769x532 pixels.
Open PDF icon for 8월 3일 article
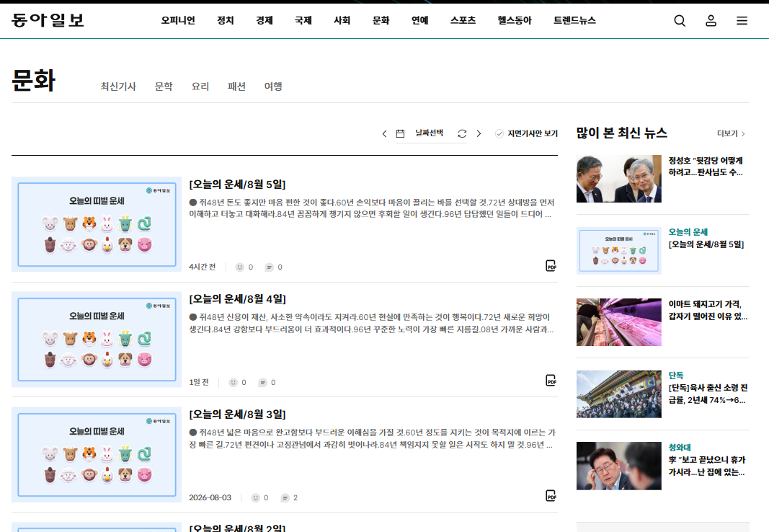click(x=551, y=496)
